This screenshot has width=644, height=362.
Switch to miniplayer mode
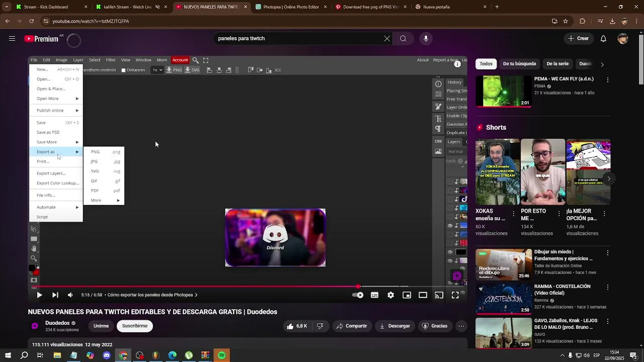(x=407, y=295)
